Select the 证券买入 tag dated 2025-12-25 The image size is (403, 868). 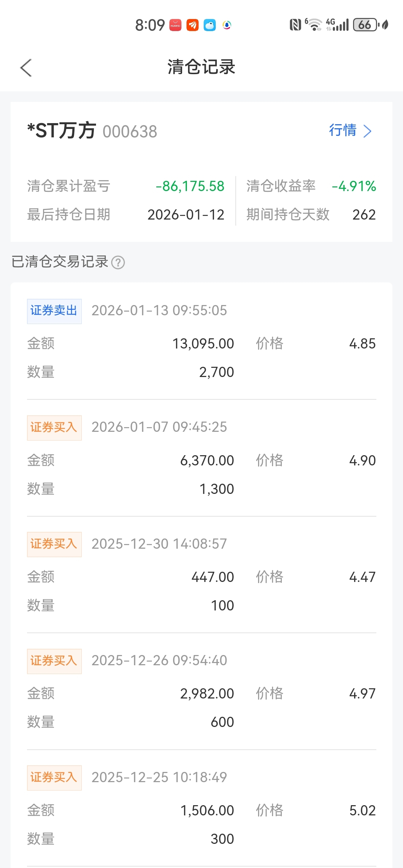(x=54, y=777)
